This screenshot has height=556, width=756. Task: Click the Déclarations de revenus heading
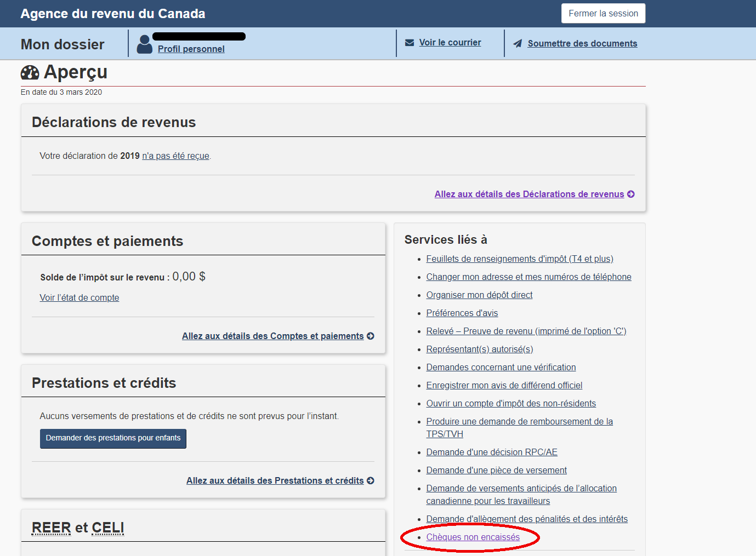114,123
